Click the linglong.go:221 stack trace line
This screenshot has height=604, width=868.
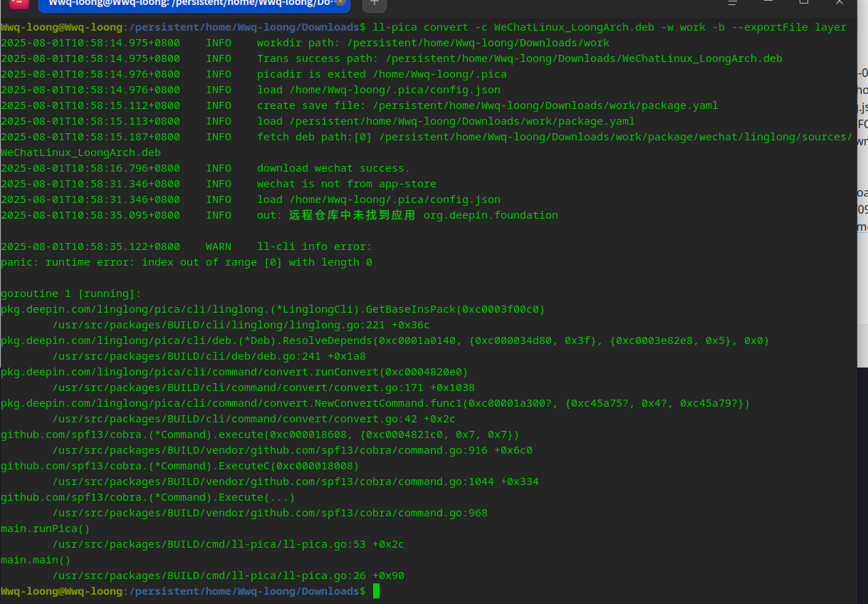pyautogui.click(x=241, y=325)
